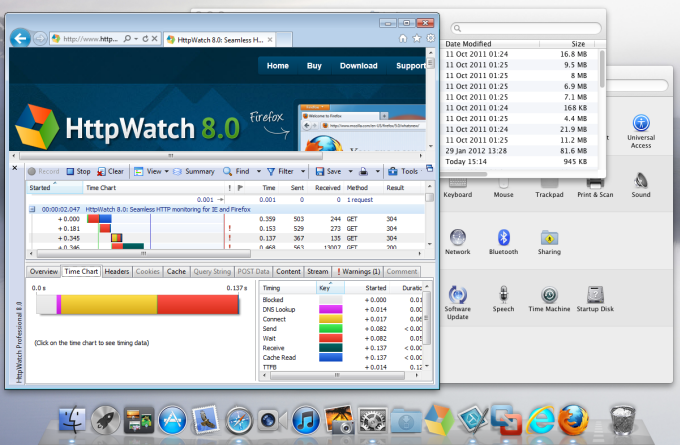Open Sharing preferences
Image resolution: width=680 pixels, height=445 pixels.
pyautogui.click(x=549, y=242)
